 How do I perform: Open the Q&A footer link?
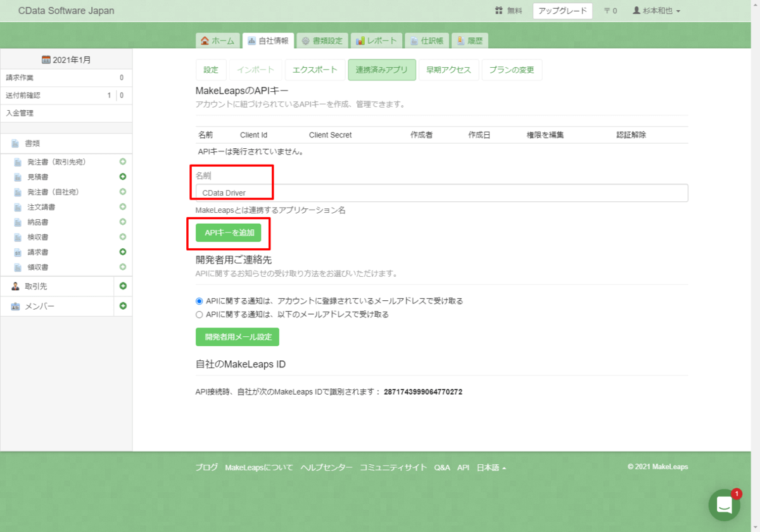tap(442, 467)
